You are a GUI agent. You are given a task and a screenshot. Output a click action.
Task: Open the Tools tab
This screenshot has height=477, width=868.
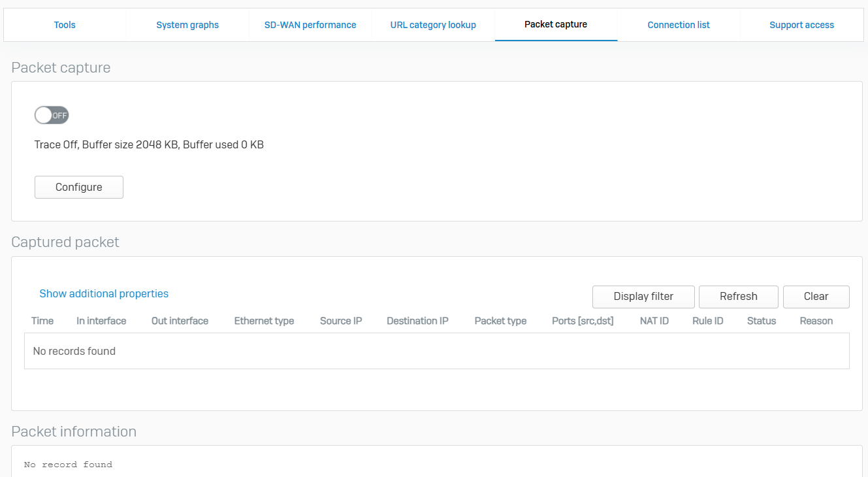(65, 25)
